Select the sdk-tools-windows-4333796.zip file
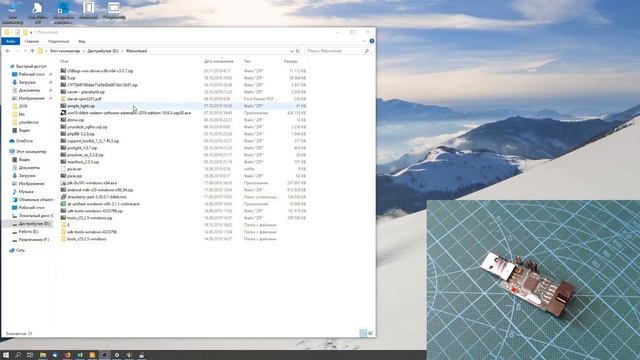 [92, 211]
